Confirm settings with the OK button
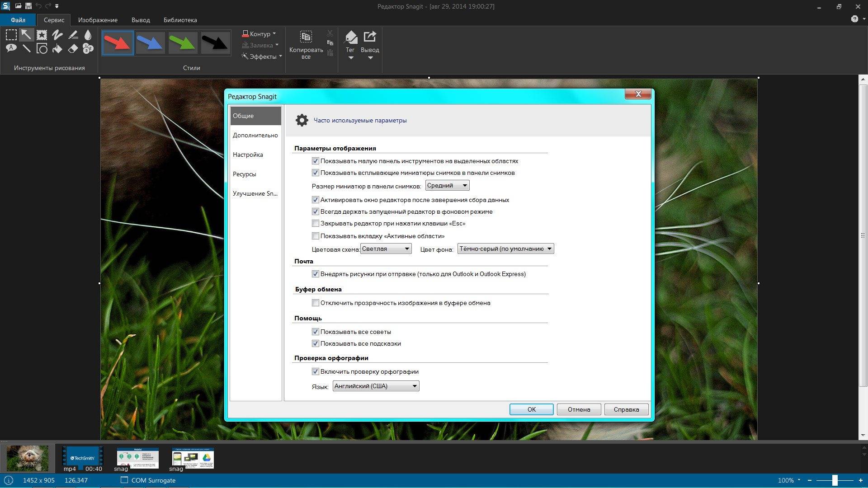Image resolution: width=868 pixels, height=488 pixels. [531, 409]
